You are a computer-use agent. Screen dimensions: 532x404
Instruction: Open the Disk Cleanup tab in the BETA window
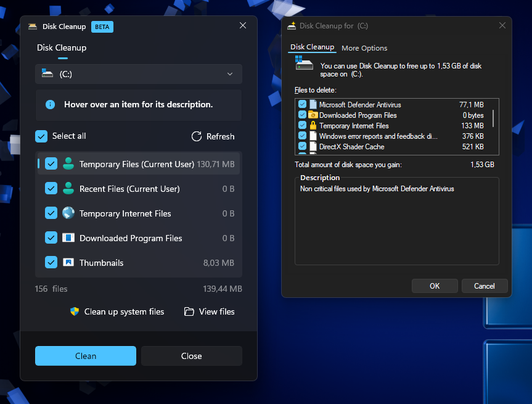click(x=62, y=48)
